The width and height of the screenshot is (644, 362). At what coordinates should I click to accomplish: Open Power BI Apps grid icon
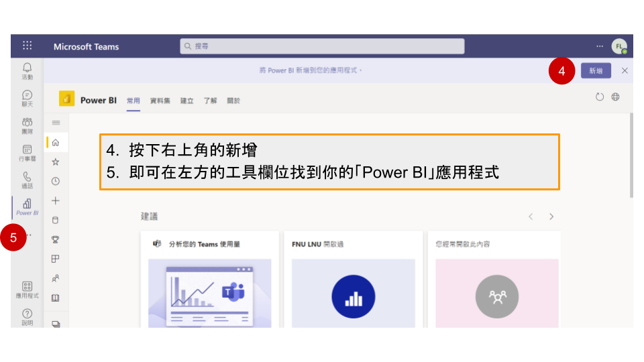click(x=56, y=259)
